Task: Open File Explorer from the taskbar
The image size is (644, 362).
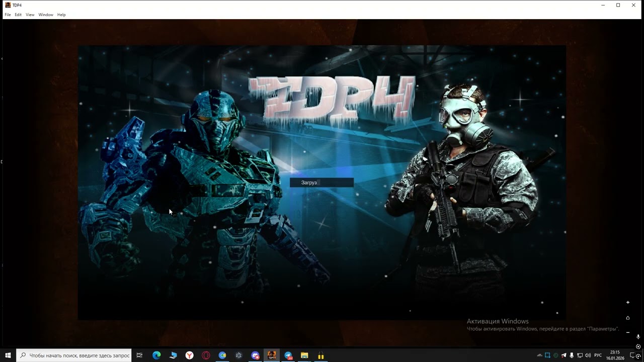Action: tap(304, 355)
